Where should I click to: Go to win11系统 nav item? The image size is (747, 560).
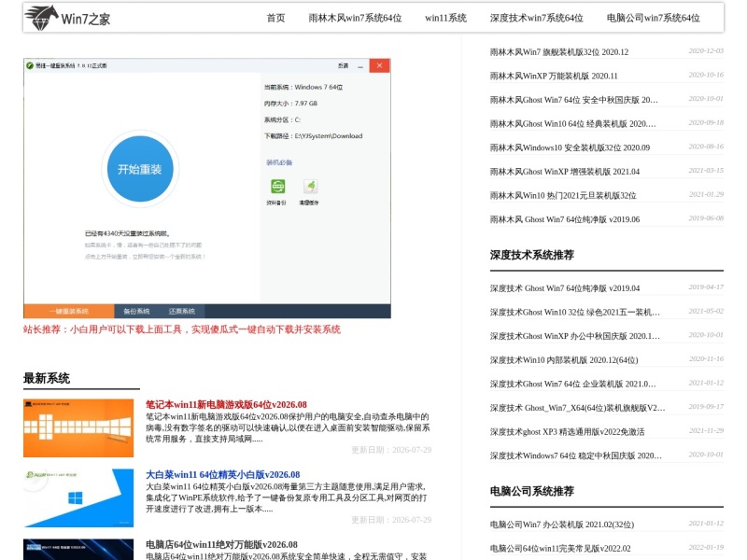(445, 18)
